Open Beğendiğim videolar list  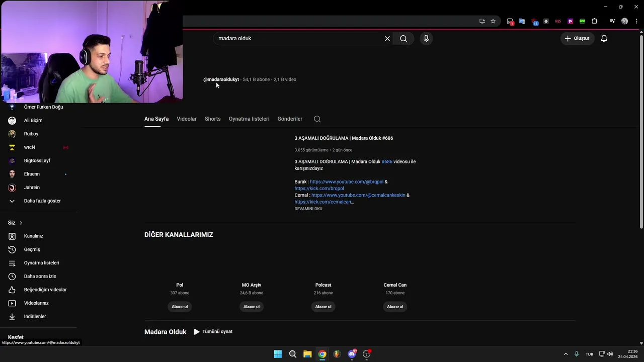pyautogui.click(x=38, y=290)
